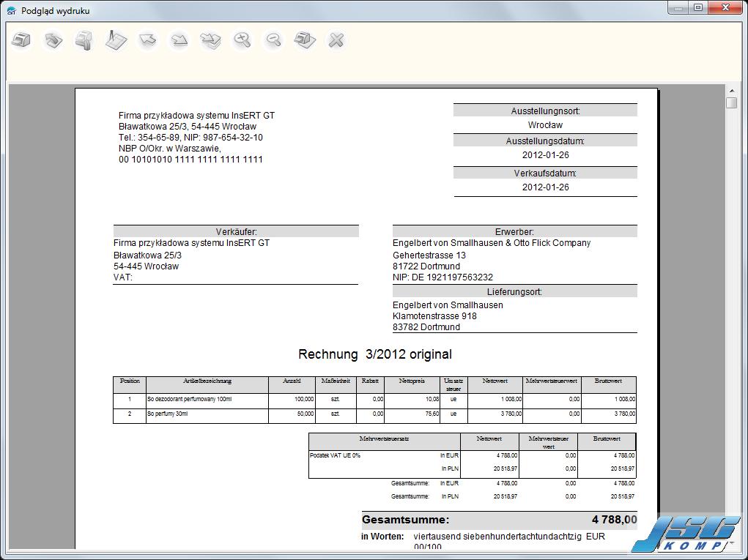Viewport: 748px width, 560px height.
Task: Click 'Podatek VAT UE 0%' row
Action: pyautogui.click(x=335, y=455)
